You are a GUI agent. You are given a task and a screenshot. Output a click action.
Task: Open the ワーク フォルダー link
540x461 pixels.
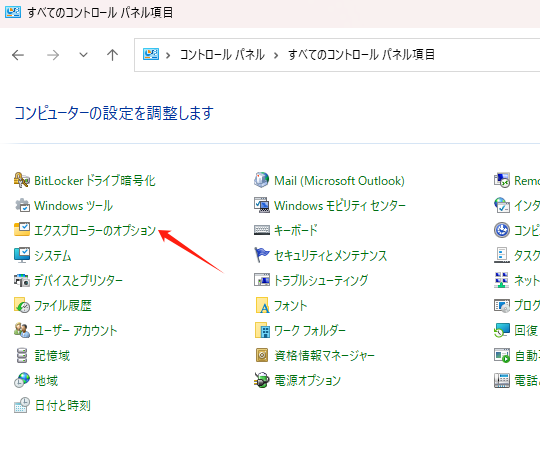[x=310, y=331]
